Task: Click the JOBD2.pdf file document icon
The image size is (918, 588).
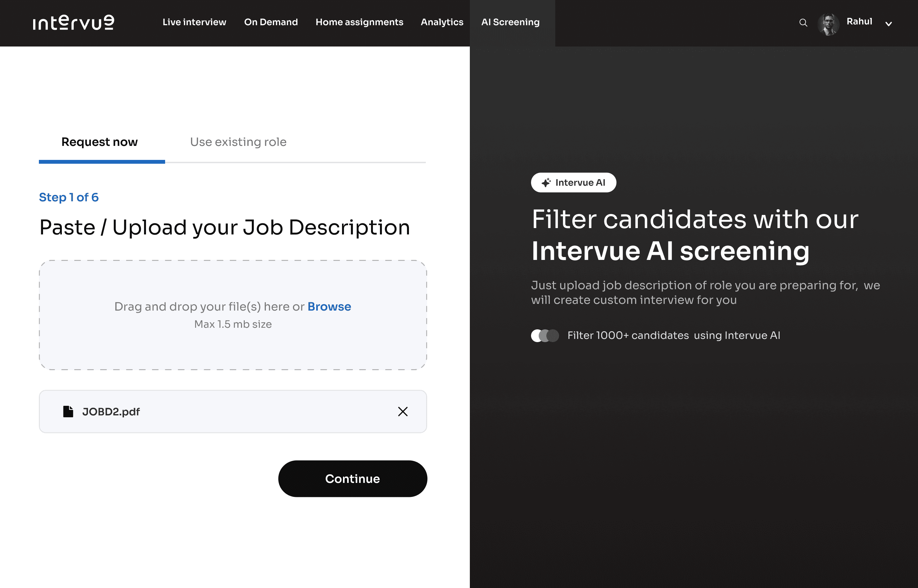Action: tap(68, 411)
